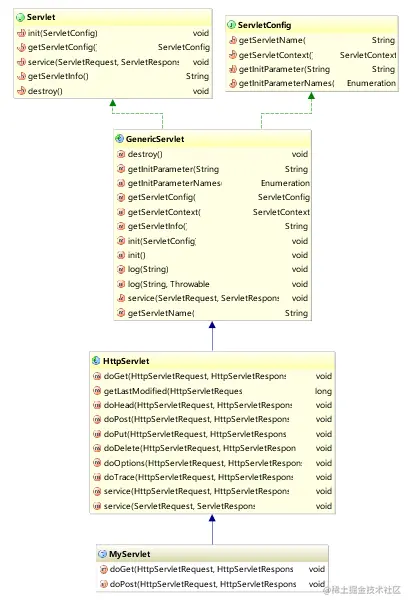This screenshot has width=414, height=608.
Task: Click the MyServlet class icon
Action: (x=102, y=554)
